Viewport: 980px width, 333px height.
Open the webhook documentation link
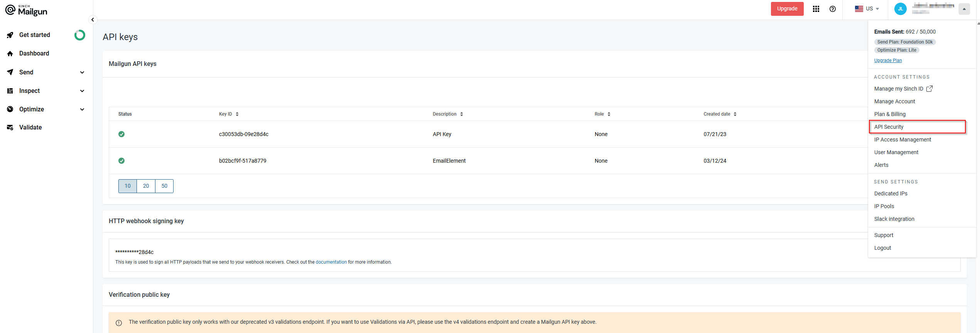point(331,262)
